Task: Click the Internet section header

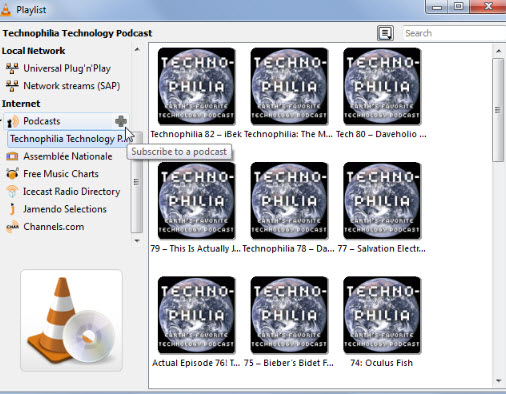Action: pyautogui.click(x=21, y=104)
